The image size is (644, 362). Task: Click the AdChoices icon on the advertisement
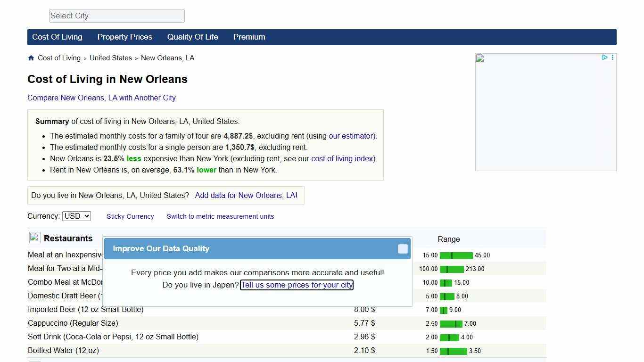pyautogui.click(x=604, y=57)
